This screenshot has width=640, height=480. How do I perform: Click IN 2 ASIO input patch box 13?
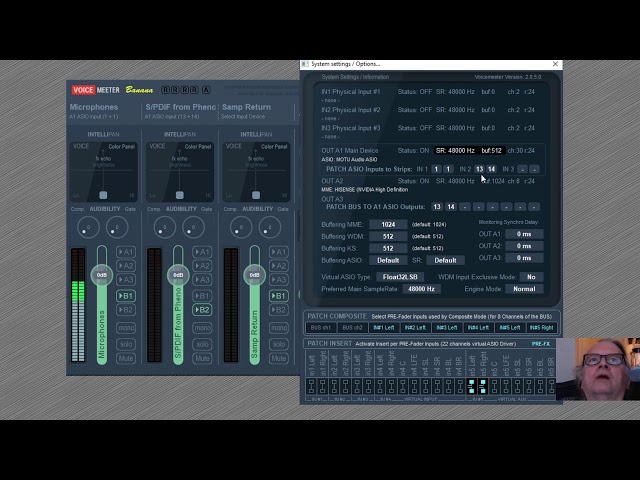(479, 169)
